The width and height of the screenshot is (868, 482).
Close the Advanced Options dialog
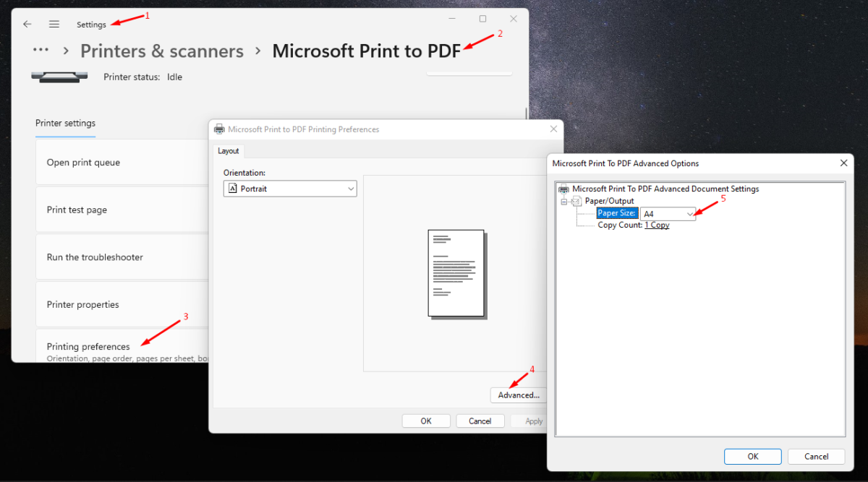843,163
